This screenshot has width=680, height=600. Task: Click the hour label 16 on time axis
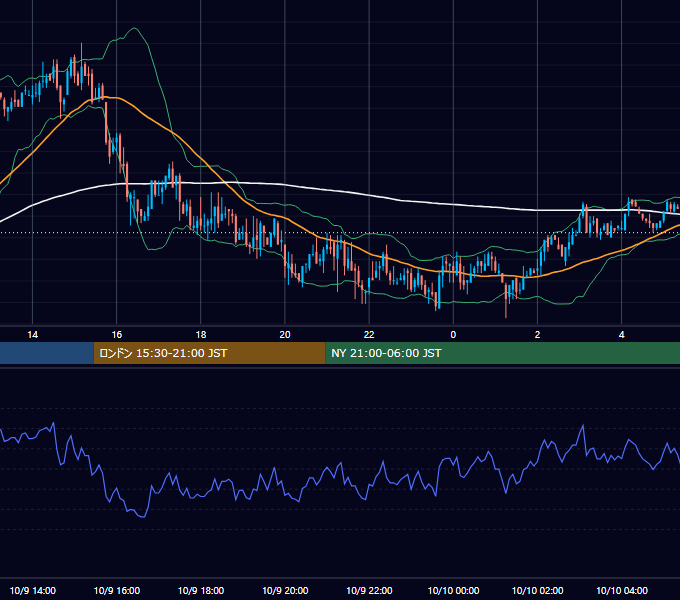tap(117, 334)
